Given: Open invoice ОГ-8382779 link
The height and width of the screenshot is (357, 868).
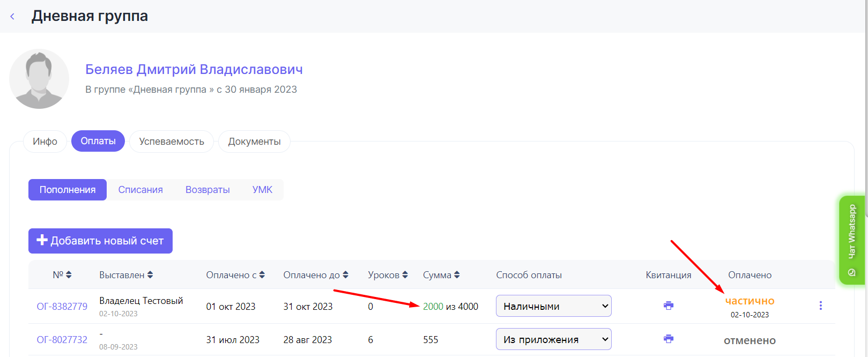Looking at the screenshot, I should tap(62, 307).
